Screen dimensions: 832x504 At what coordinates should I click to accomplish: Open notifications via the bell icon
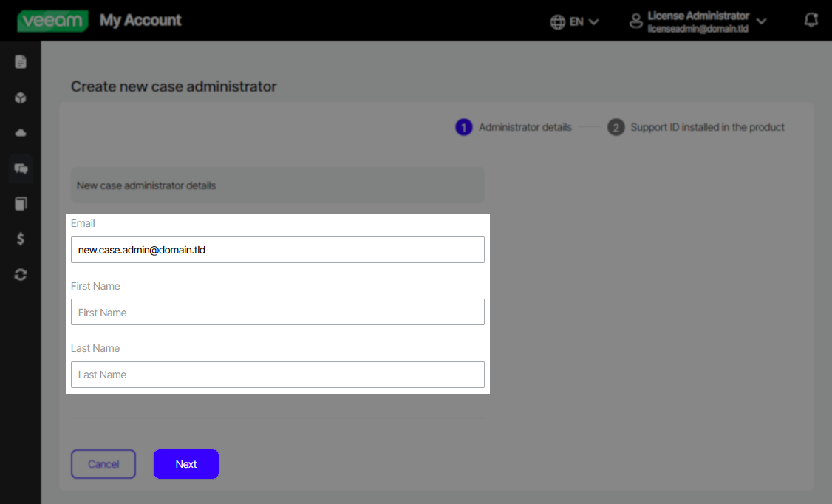811,20
